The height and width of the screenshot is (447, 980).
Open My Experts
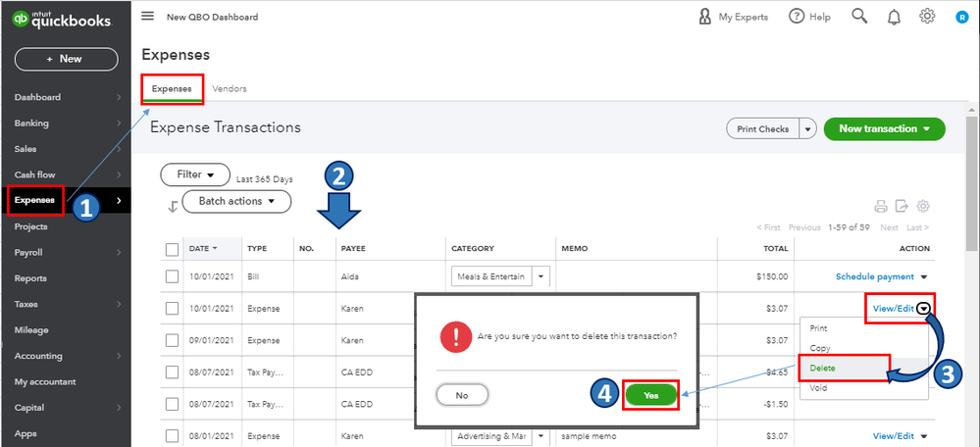pos(733,17)
